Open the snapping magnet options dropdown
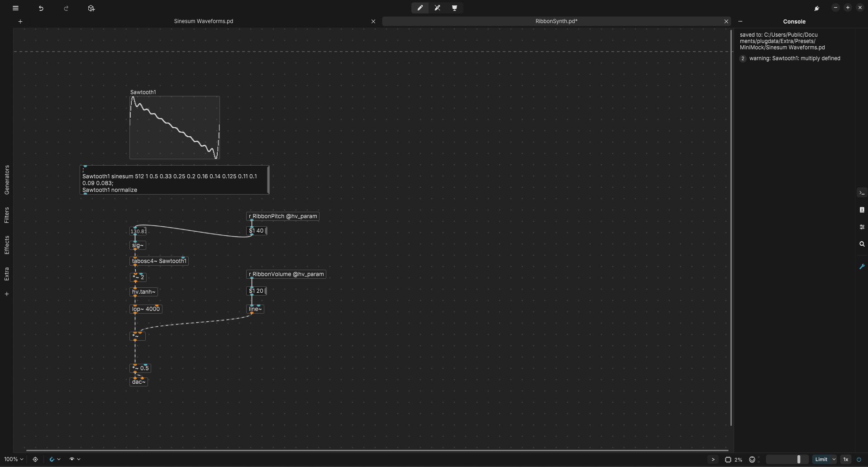The width and height of the screenshot is (868, 467). point(55,459)
